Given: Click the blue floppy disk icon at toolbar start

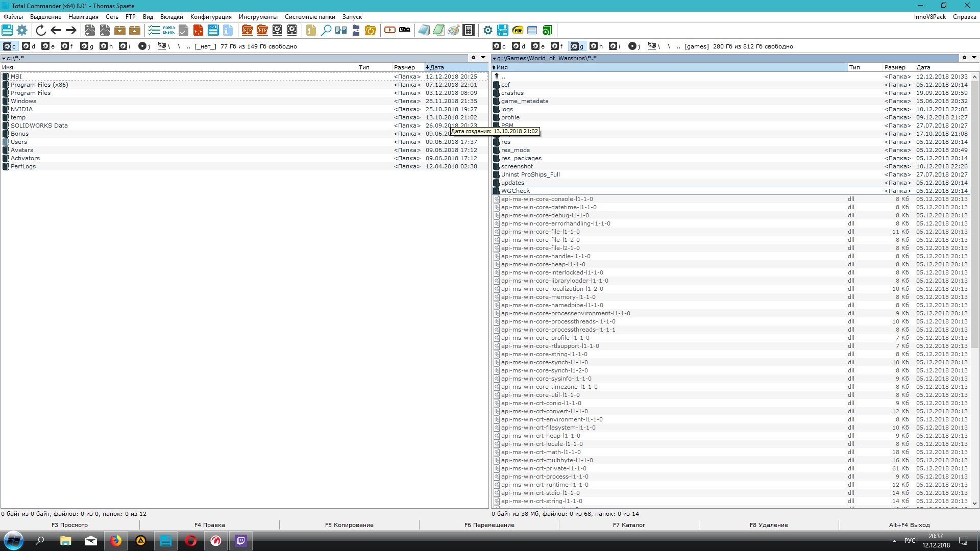Looking at the screenshot, I should pos(7,30).
